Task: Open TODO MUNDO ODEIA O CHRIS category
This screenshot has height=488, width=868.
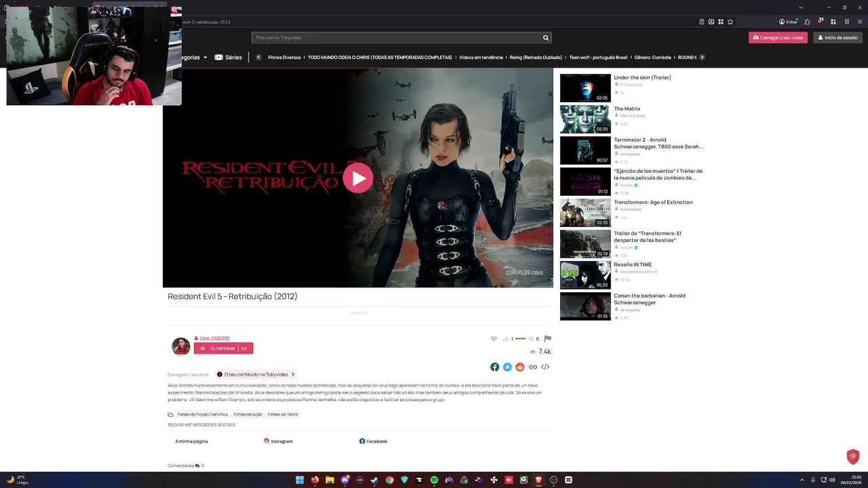Action: [x=380, y=58]
